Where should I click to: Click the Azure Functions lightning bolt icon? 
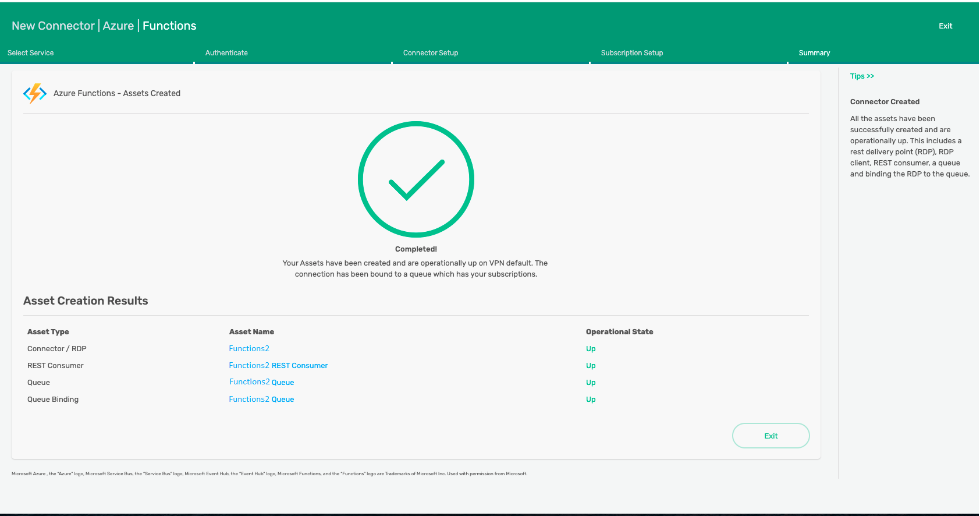35,93
